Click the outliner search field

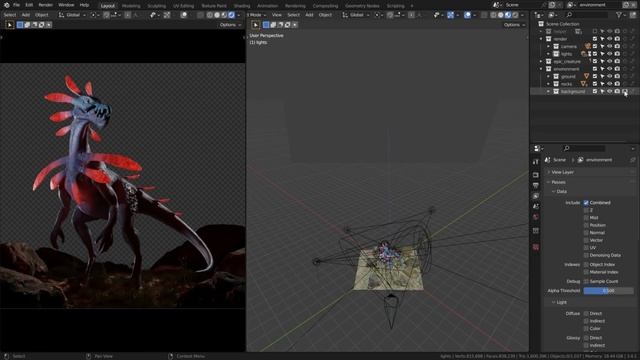point(588,15)
